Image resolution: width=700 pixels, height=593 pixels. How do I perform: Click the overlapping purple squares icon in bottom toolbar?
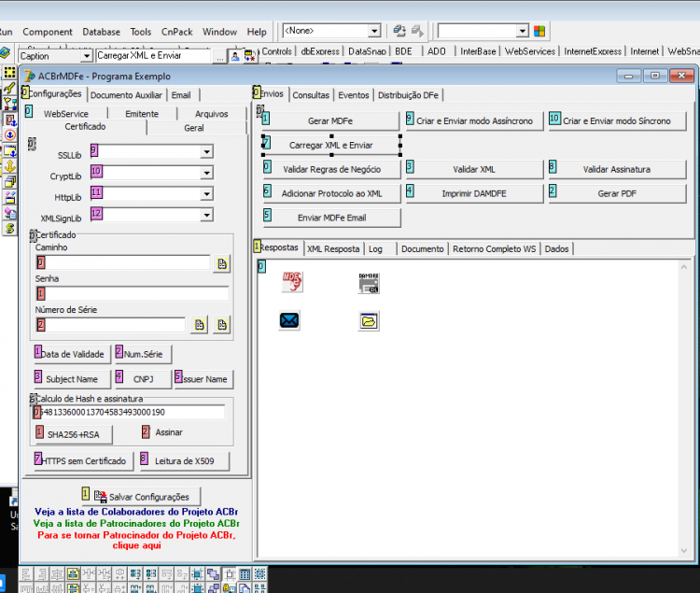pyautogui.click(x=214, y=573)
